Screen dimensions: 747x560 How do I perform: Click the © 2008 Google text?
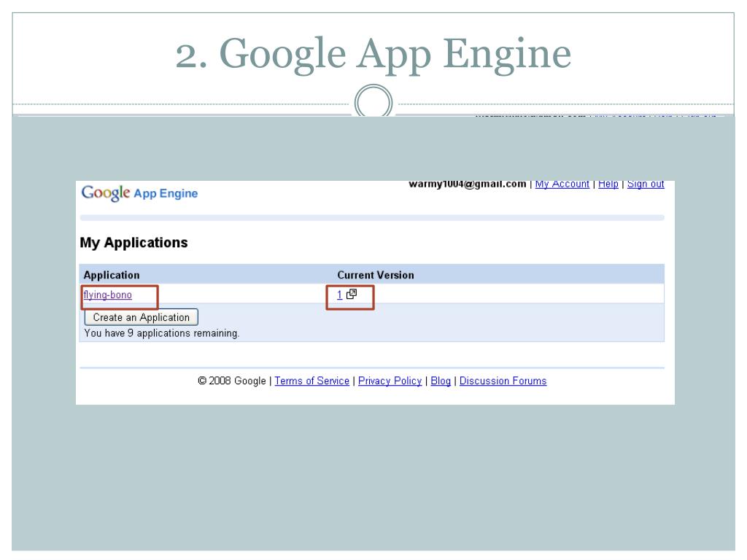click(232, 381)
